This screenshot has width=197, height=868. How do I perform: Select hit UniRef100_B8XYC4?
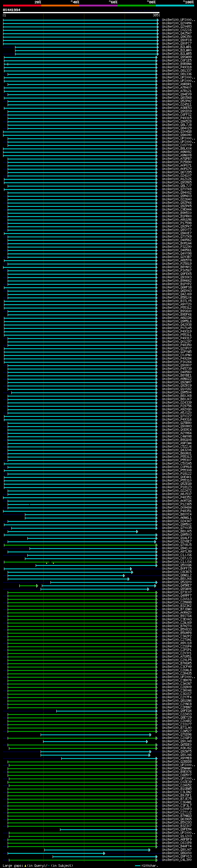coord(177,514)
